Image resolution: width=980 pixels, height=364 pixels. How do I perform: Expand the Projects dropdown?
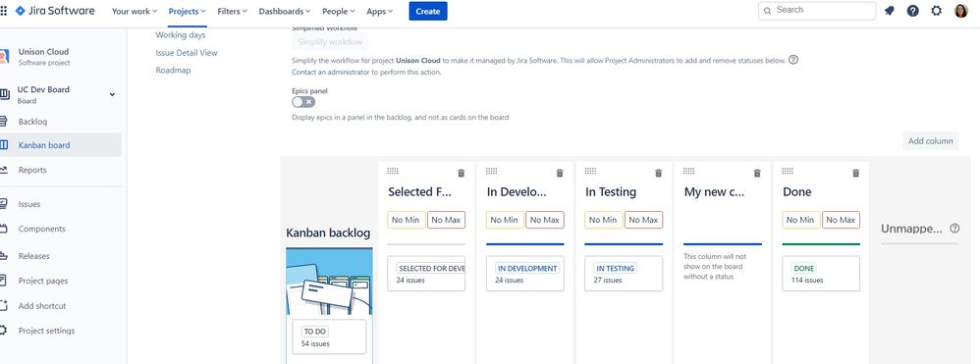click(187, 11)
